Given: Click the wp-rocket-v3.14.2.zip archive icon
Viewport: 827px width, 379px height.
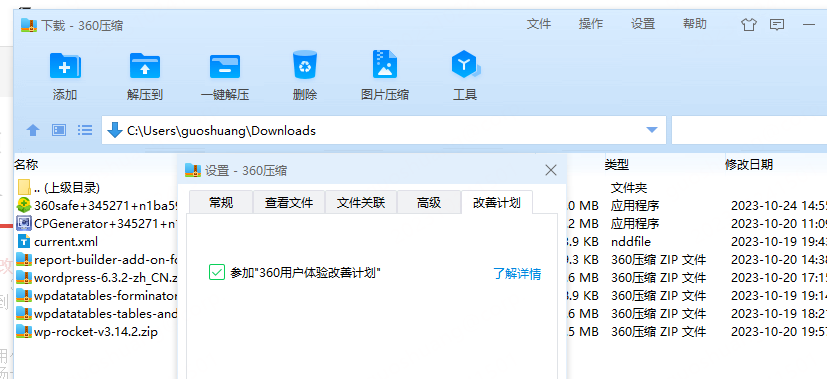Looking at the screenshot, I should pyautogui.click(x=24, y=332).
